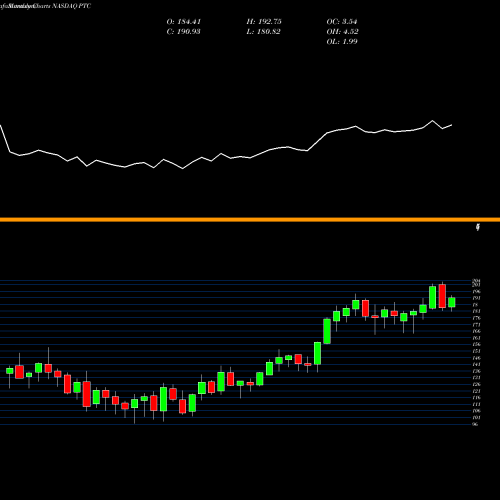Click the OH: 4.52 value
This screenshot has width=500, height=500.
tap(342, 32)
